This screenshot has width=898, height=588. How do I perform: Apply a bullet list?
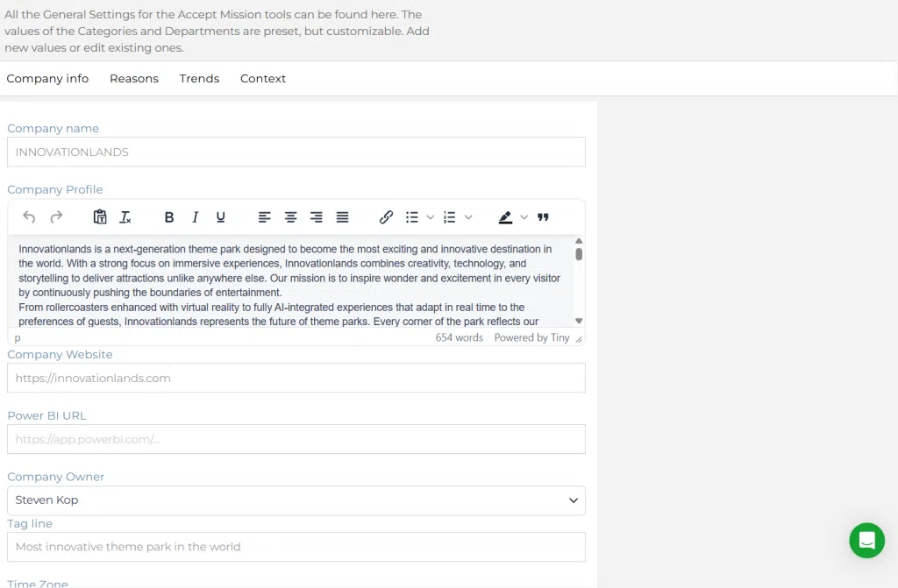(x=412, y=217)
